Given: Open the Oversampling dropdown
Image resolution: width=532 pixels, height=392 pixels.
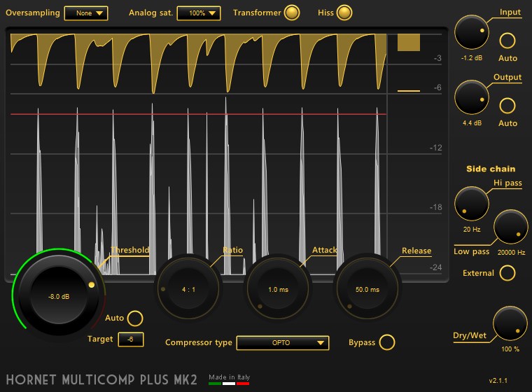Looking at the screenshot, I should pos(86,13).
